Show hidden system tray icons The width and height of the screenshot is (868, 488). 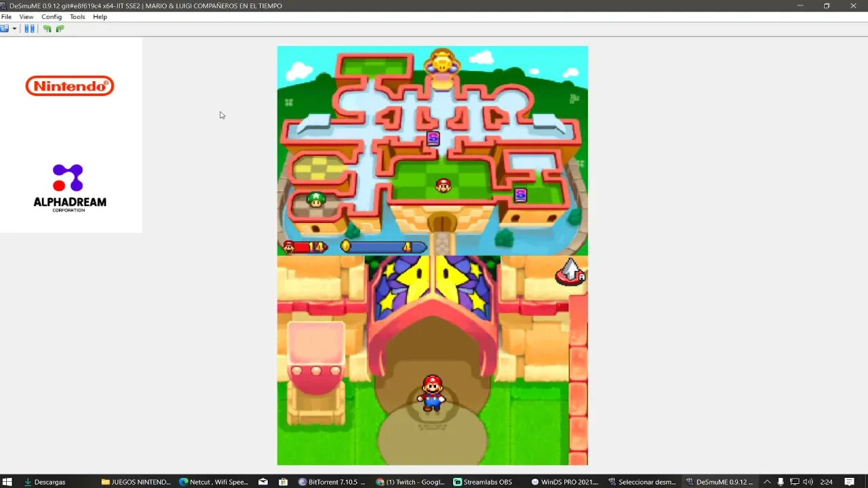[767, 482]
